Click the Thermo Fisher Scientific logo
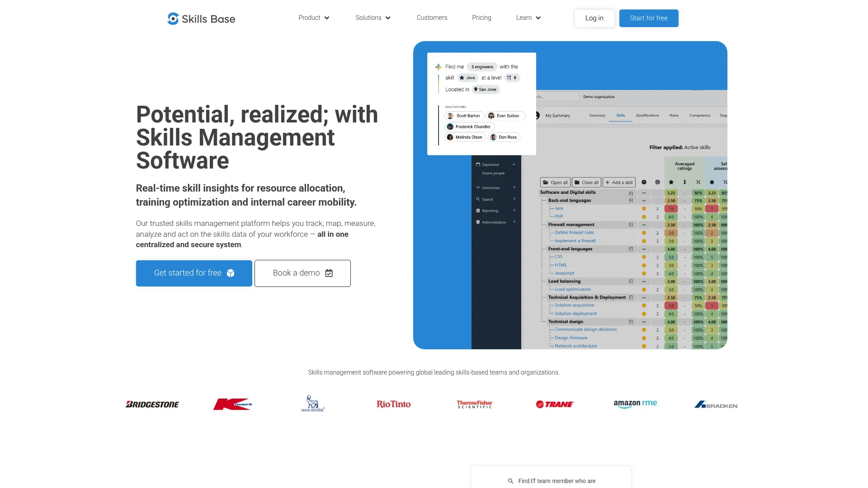The height and width of the screenshot is (488, 868). [474, 404]
